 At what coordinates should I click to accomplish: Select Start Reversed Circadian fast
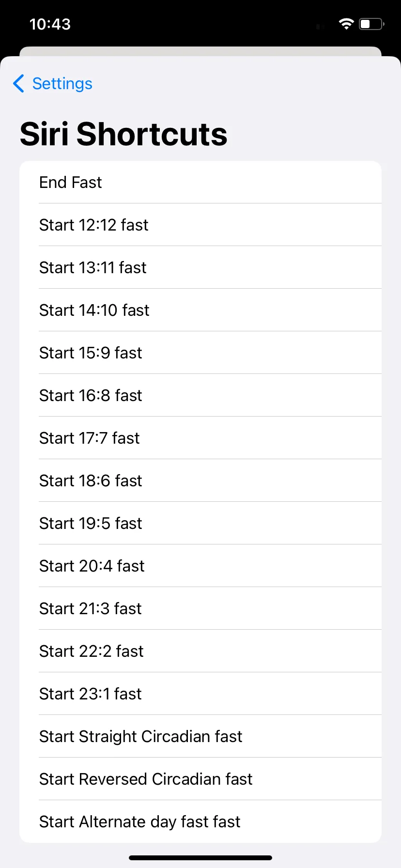pos(200,779)
